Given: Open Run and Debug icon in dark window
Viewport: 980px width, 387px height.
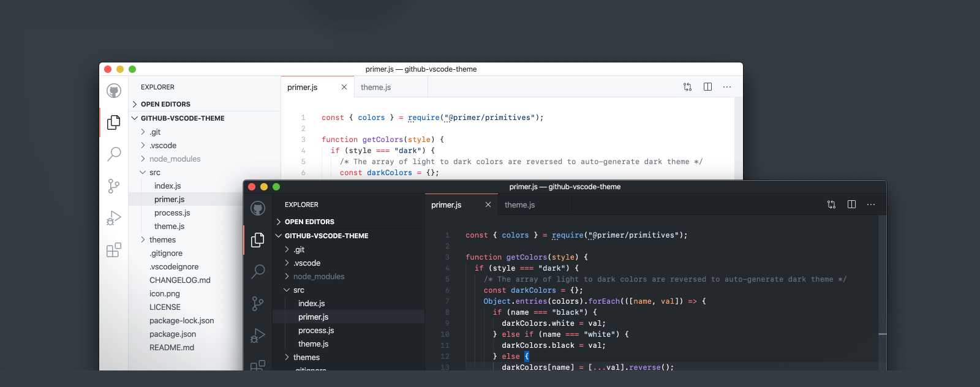Looking at the screenshot, I should click(258, 336).
